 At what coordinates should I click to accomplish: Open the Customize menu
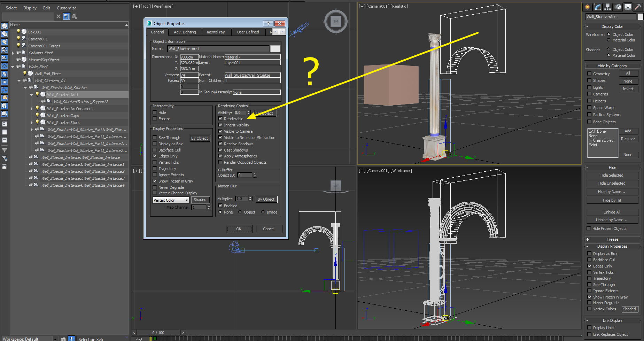tap(66, 8)
